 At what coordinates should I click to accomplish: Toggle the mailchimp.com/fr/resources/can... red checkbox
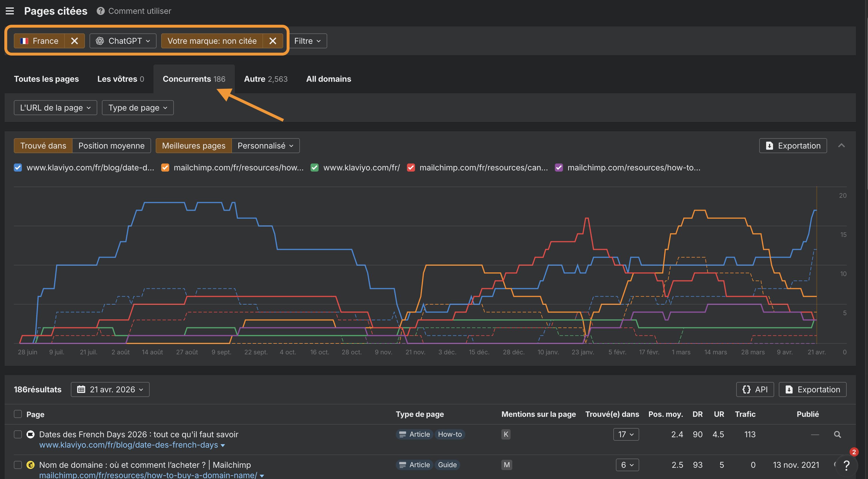[x=411, y=168]
